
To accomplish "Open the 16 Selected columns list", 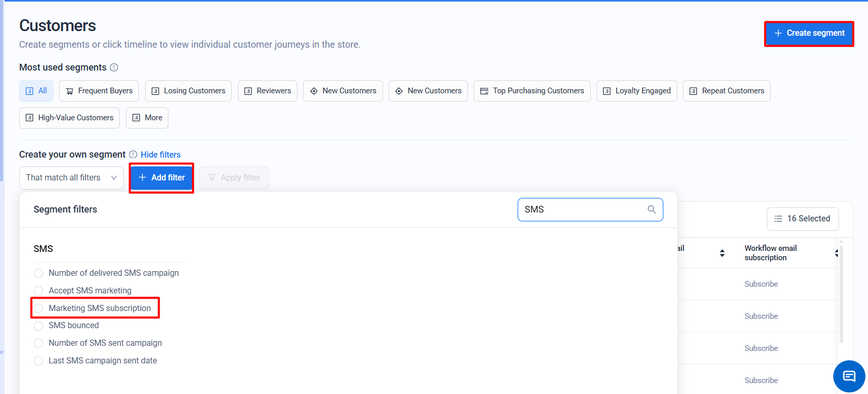I will point(802,219).
